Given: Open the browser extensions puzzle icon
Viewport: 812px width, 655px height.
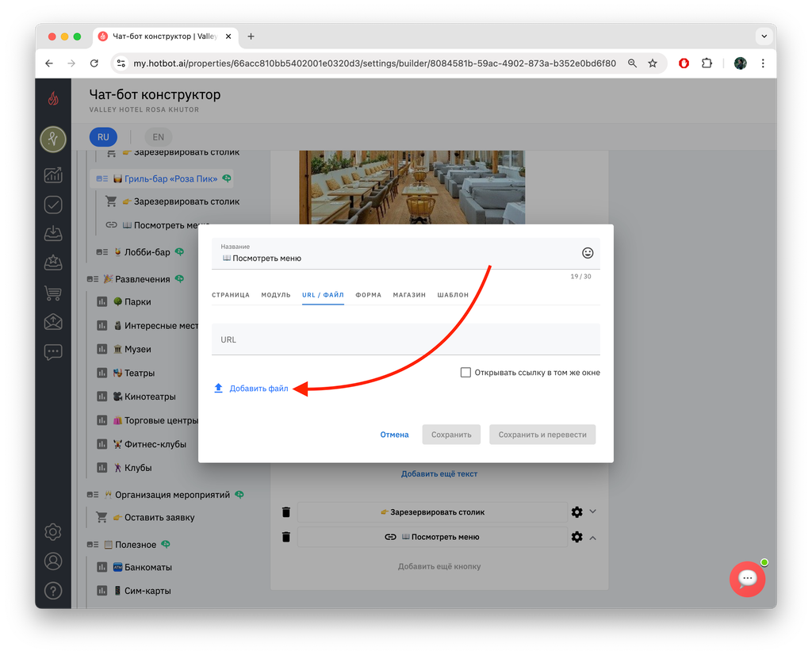Looking at the screenshot, I should [x=707, y=63].
